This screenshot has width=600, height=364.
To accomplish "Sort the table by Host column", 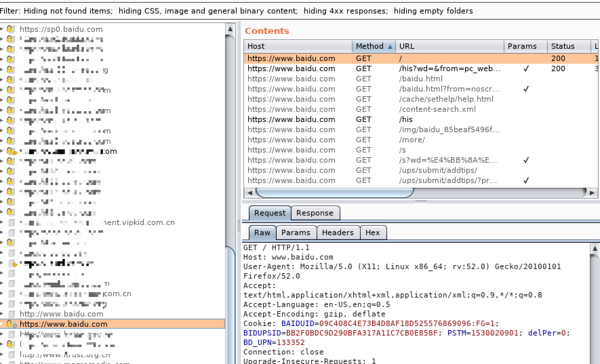I will point(298,46).
